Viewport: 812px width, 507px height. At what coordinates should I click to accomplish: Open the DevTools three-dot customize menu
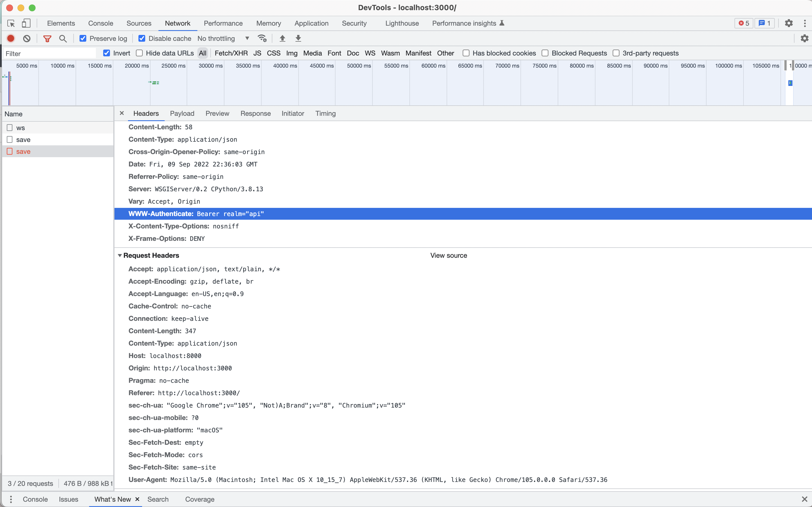(805, 23)
